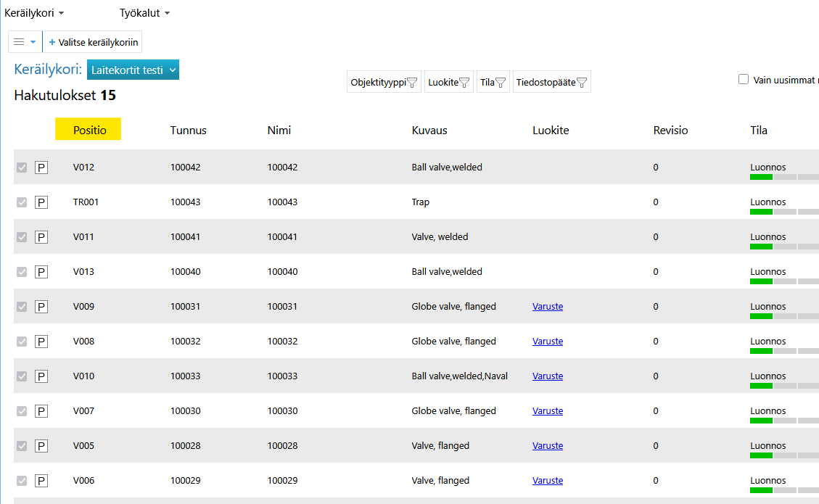
Task: Click the P icon in the V009 row
Action: (41, 307)
